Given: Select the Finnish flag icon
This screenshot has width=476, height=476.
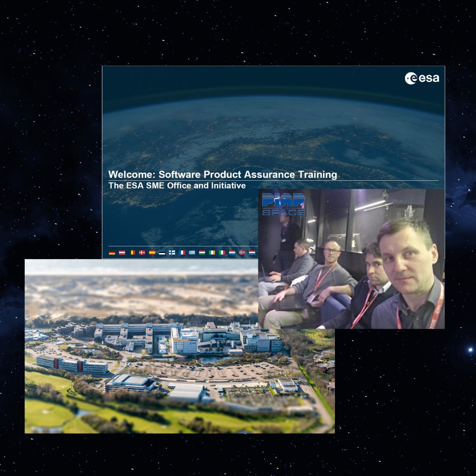Looking at the screenshot, I should pos(172,253).
